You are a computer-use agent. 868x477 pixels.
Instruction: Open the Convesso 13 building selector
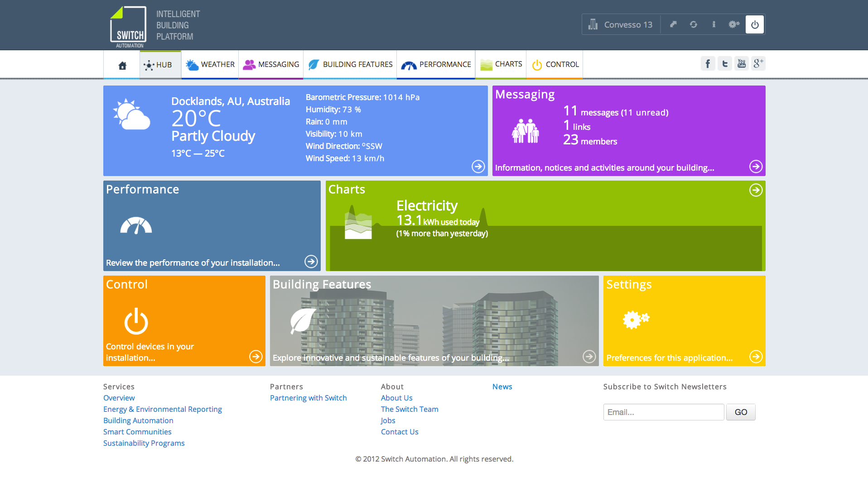tap(621, 25)
